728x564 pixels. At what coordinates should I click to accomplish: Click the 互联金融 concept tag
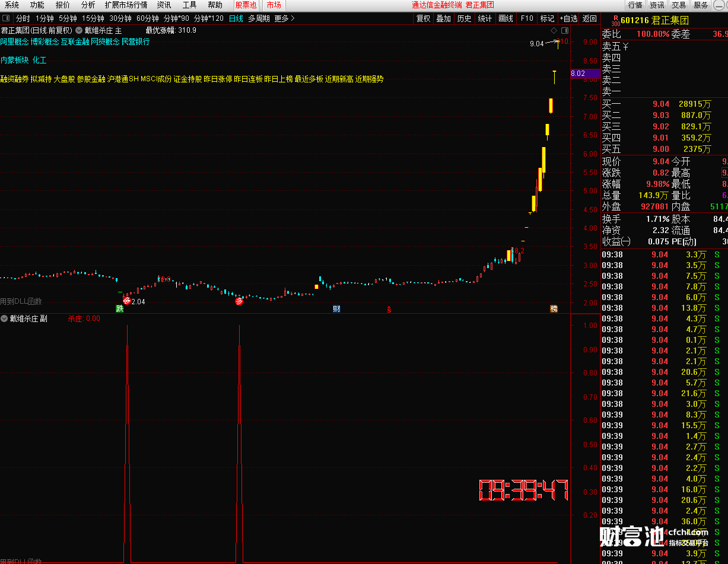click(75, 42)
